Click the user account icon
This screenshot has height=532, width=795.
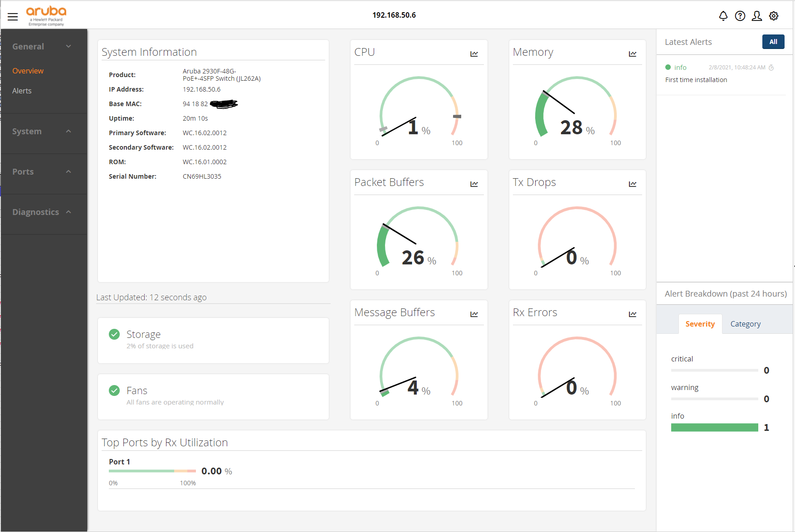click(x=756, y=16)
